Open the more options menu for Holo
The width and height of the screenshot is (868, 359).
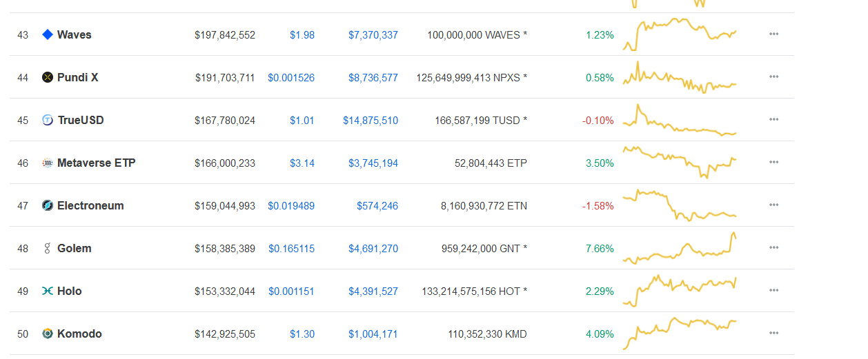[773, 291]
